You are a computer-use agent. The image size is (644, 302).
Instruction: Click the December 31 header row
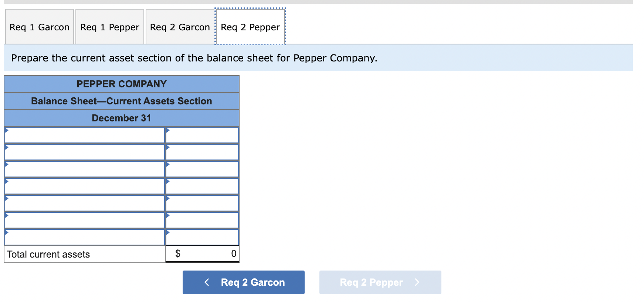pos(121,118)
